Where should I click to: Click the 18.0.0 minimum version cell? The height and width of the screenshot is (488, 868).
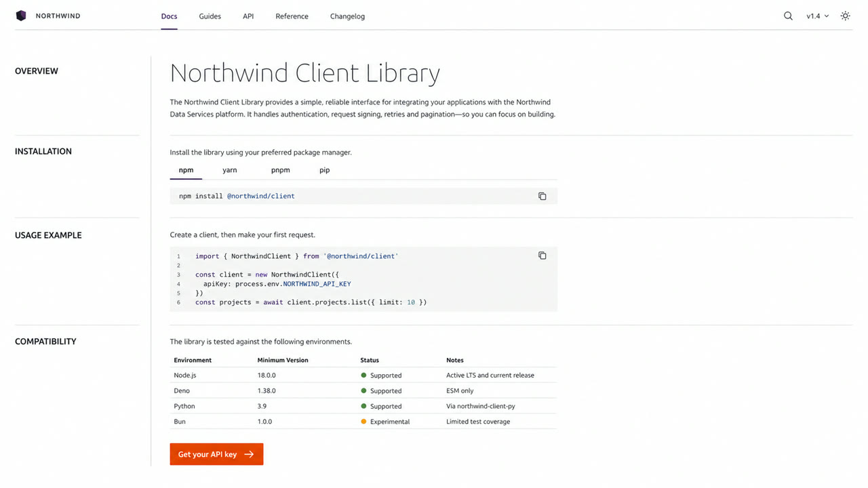pyautogui.click(x=267, y=375)
